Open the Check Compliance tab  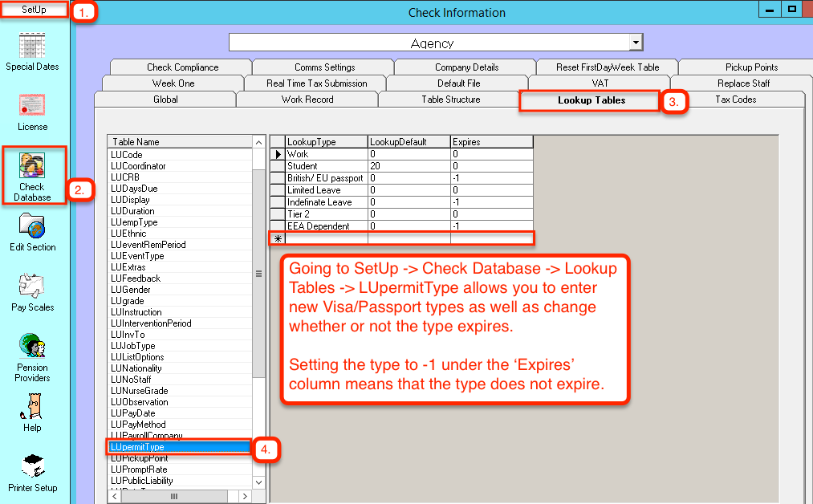point(182,67)
